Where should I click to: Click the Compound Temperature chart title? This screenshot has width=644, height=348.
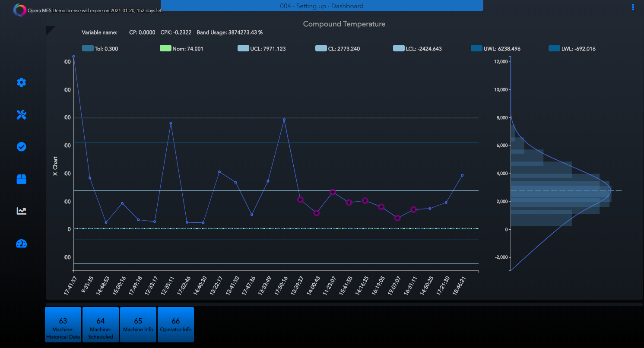pyautogui.click(x=344, y=24)
